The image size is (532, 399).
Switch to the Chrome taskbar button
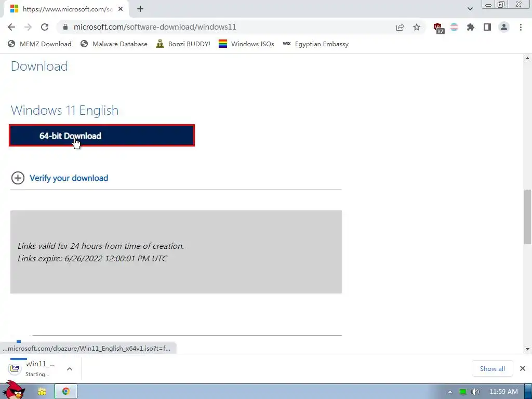tap(66, 392)
